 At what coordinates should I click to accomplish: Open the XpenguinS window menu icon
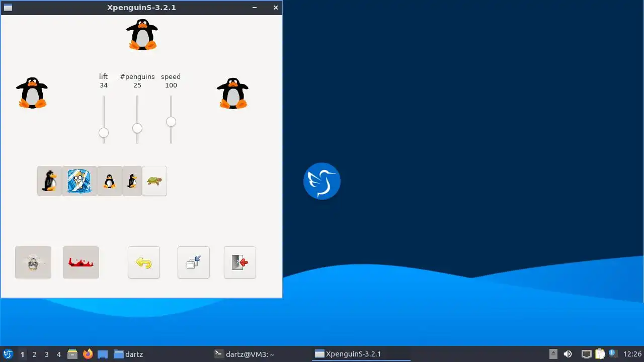(8, 8)
